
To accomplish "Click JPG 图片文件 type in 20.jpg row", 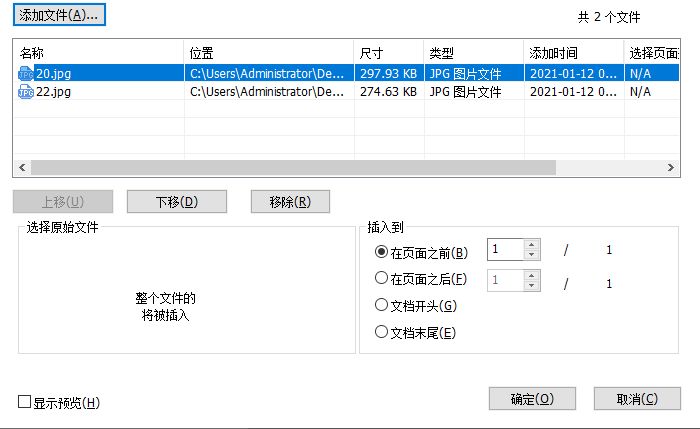I will (465, 73).
